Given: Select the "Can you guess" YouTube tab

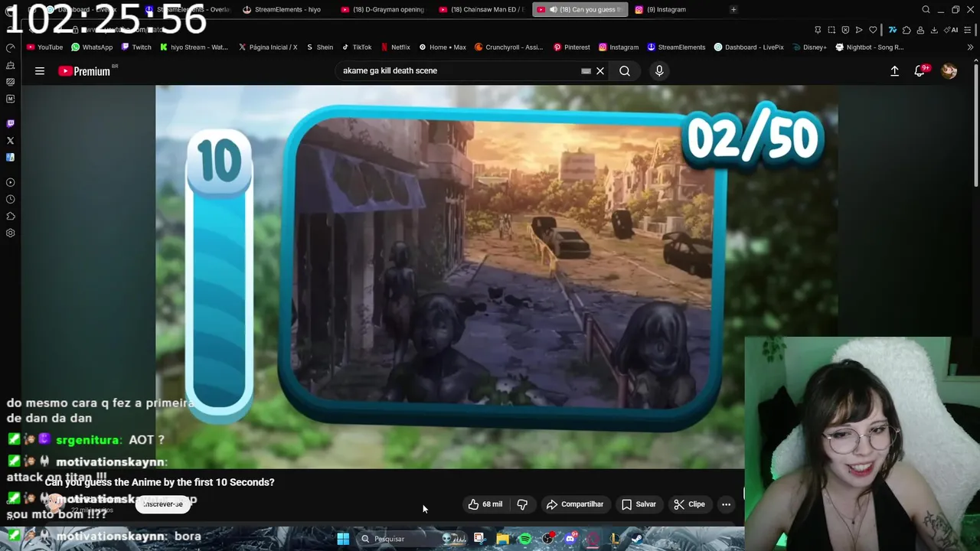Looking at the screenshot, I should tap(580, 9).
